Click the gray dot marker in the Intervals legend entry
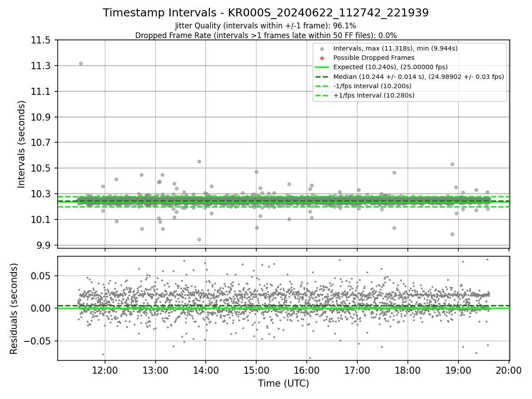 coord(322,49)
